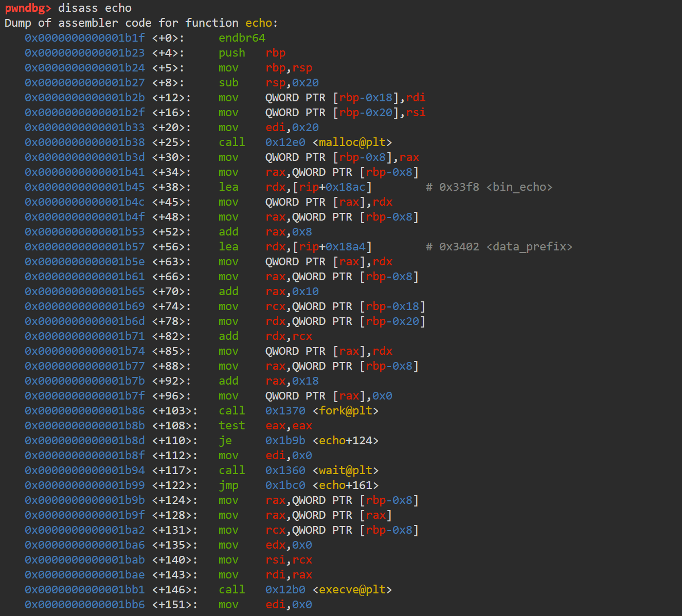Select address 0x0000000000001b41

(85, 172)
